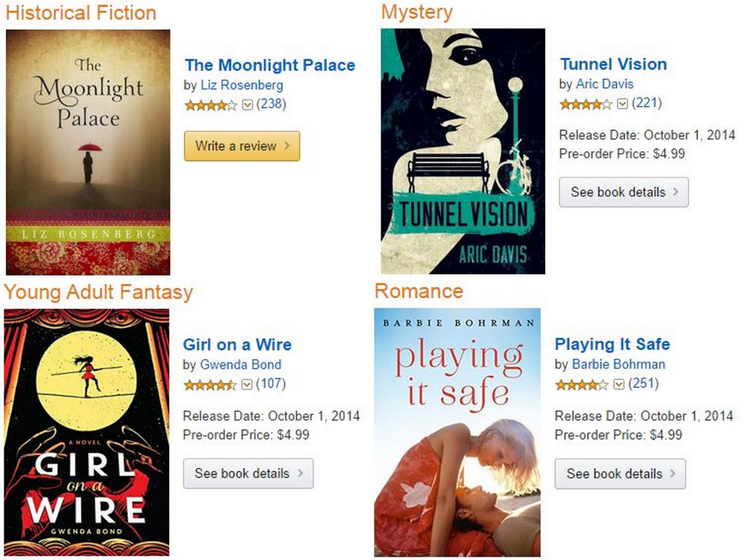Viewport: 747px width, 560px height.
Task: Click star rating for The Moonlight Palace
Action: click(211, 106)
